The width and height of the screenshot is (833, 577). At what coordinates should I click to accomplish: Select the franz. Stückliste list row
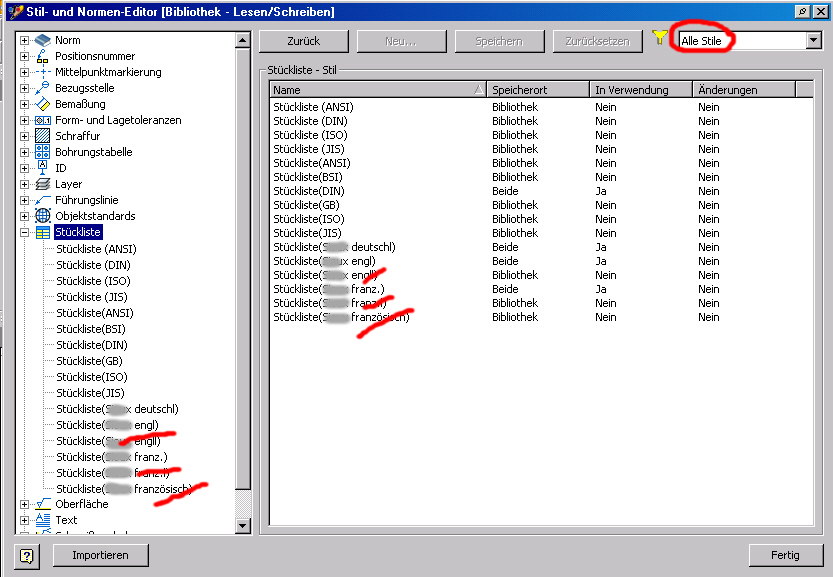click(x=541, y=289)
